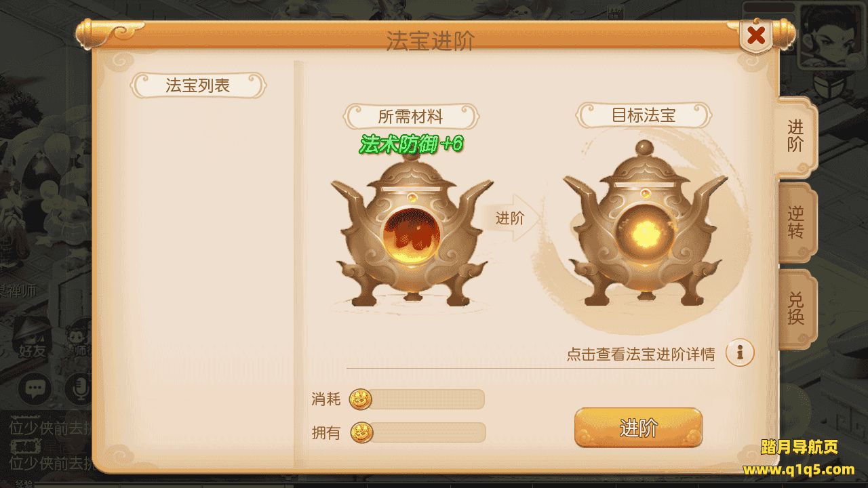Click the 点击查看法宝进阶详情 text link
Screen dimensions: 868x488
click(x=641, y=354)
